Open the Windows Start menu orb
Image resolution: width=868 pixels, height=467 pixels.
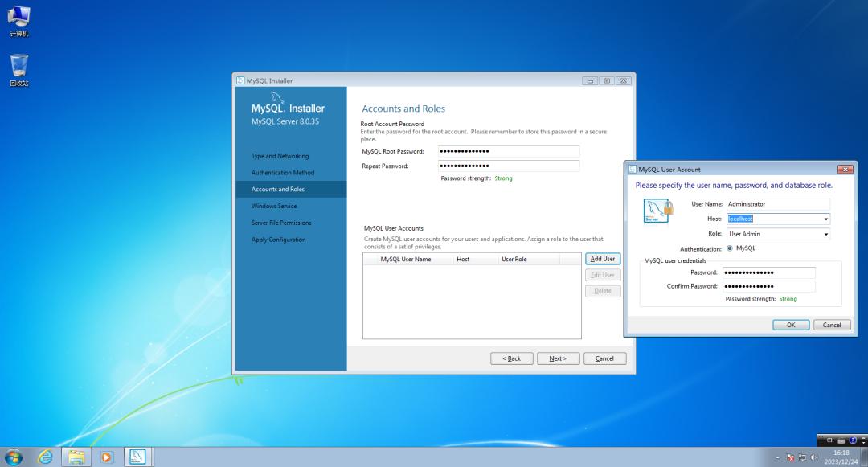click(14, 457)
